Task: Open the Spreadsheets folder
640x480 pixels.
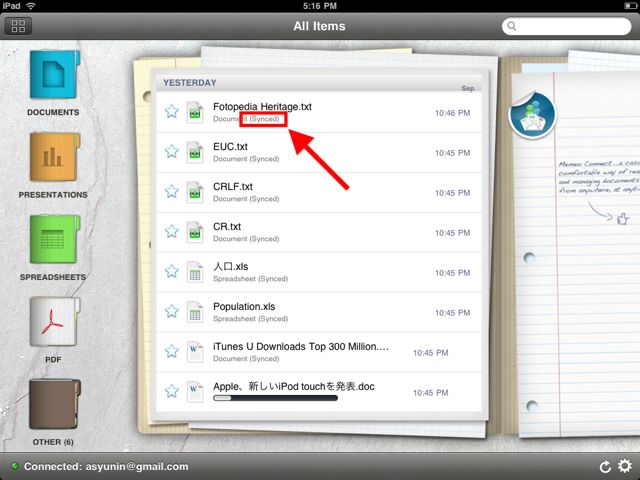Action: [54, 240]
